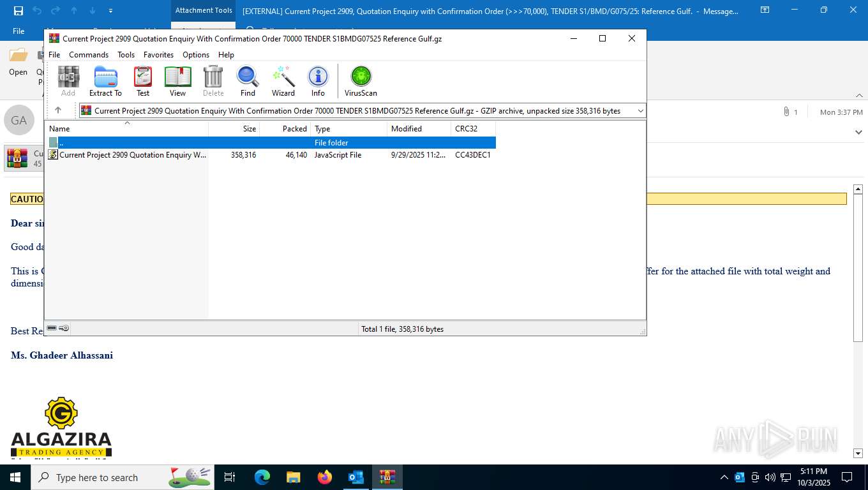Switch to WinRAR on the taskbar
The height and width of the screenshot is (490, 868).
[x=387, y=477]
